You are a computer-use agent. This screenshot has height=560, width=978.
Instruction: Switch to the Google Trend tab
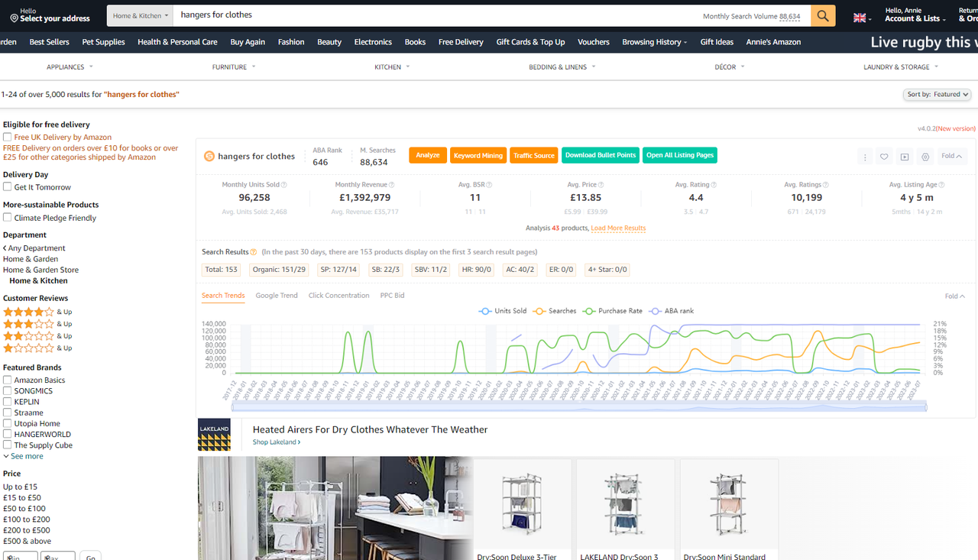click(x=277, y=296)
